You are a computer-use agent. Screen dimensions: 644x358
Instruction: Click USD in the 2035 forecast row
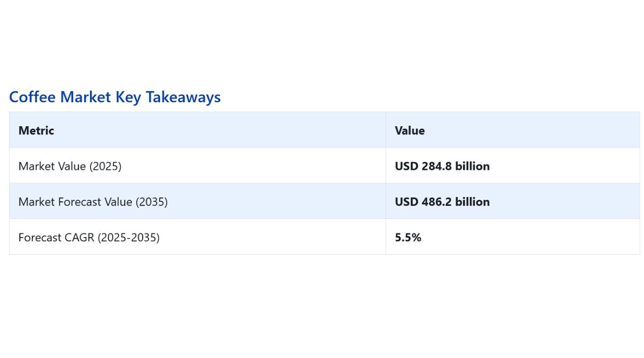406,202
